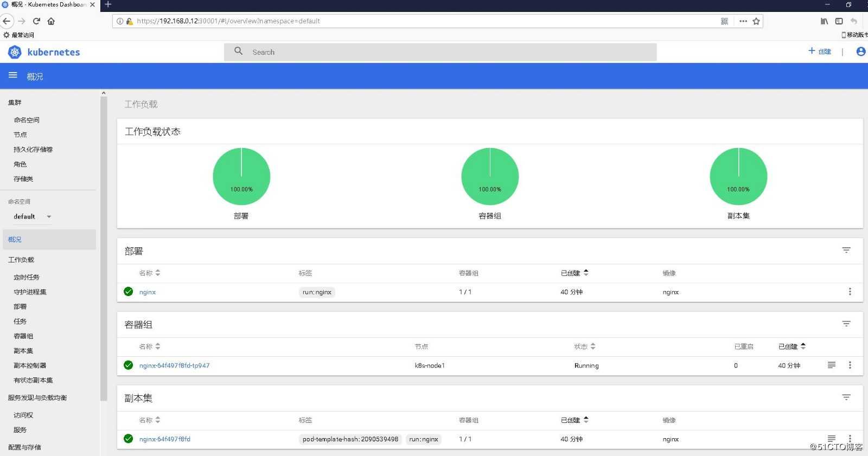Screen dimensions: 868x456
Task: Sort 部署 table by 名称
Action: pyautogui.click(x=149, y=273)
